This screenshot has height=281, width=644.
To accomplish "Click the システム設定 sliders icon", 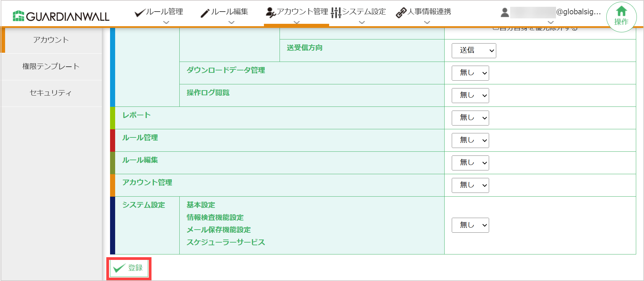I will tap(336, 13).
